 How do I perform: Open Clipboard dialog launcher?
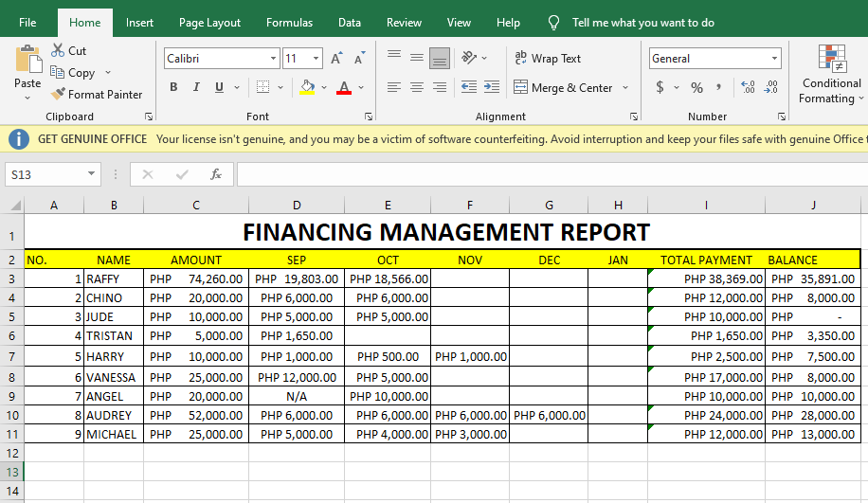click(149, 117)
